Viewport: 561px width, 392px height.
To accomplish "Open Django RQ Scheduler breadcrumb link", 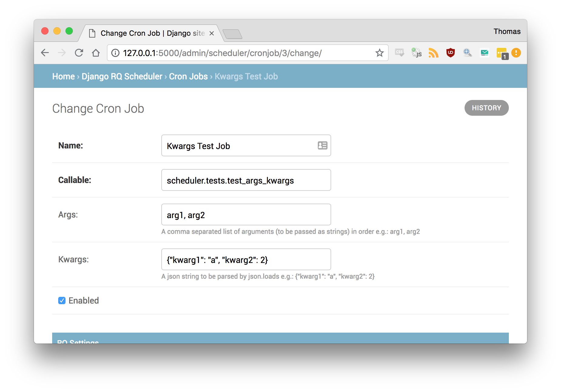I will pos(122,76).
